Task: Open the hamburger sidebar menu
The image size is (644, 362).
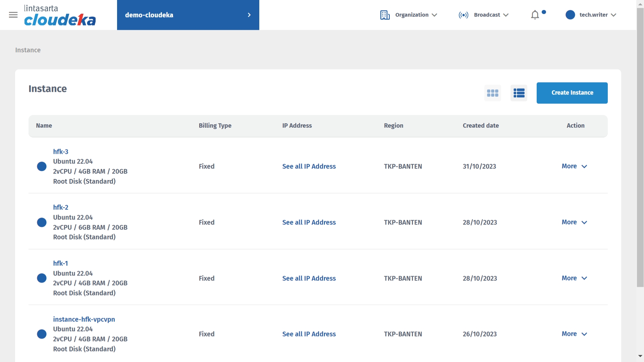Action: (x=13, y=15)
